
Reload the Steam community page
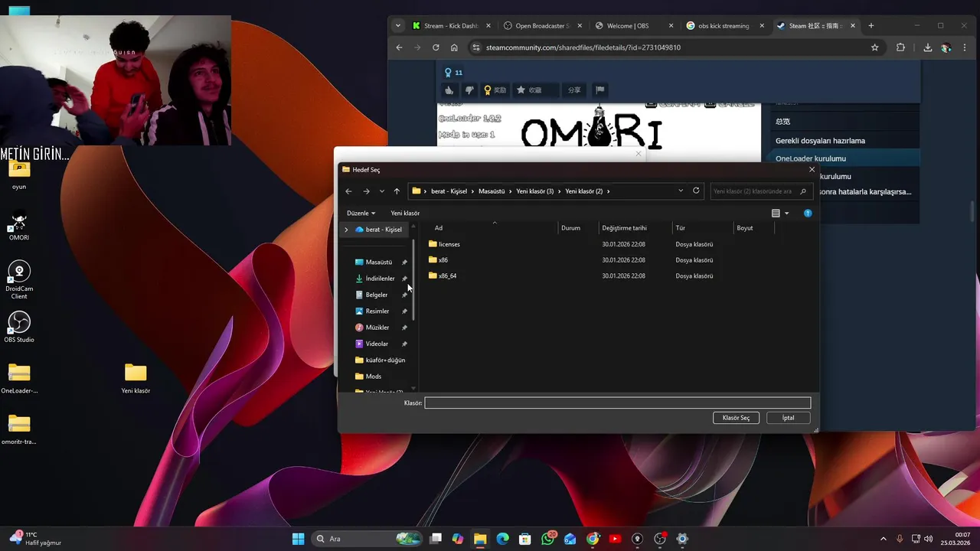click(x=436, y=47)
